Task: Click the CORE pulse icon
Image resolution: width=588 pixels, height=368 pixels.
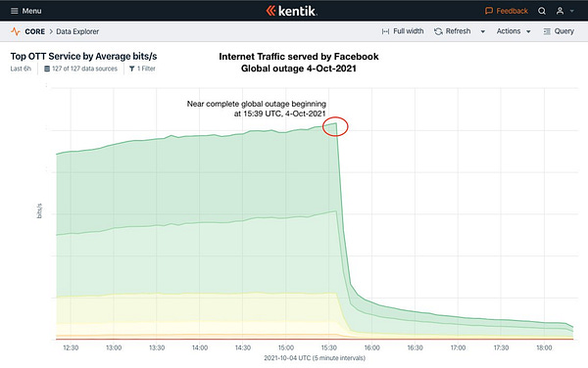Action: [16, 31]
